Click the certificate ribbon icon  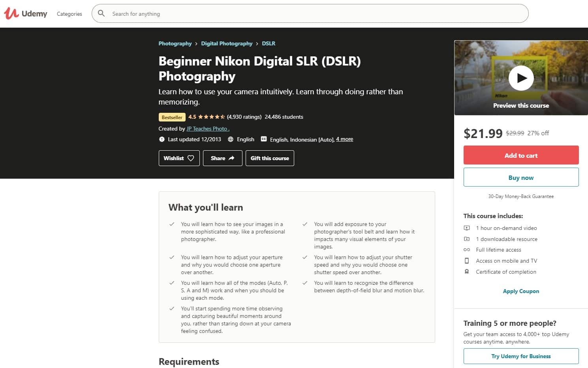(x=467, y=272)
